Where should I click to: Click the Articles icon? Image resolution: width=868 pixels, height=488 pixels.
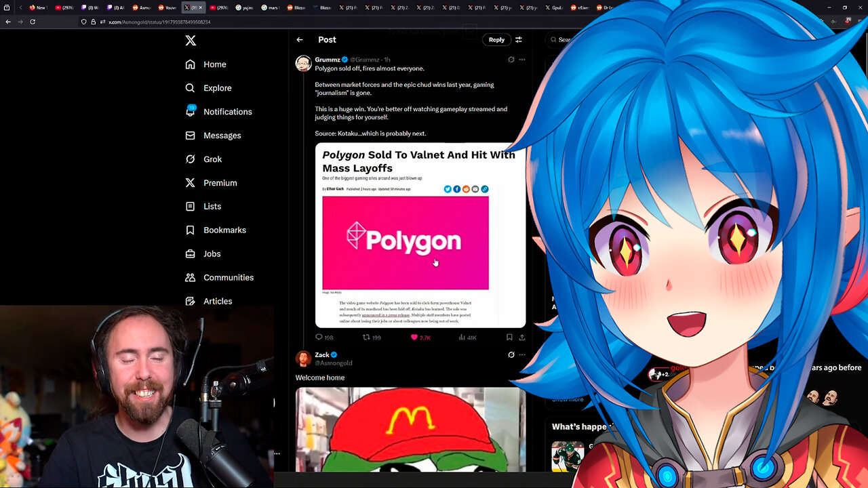tap(191, 302)
